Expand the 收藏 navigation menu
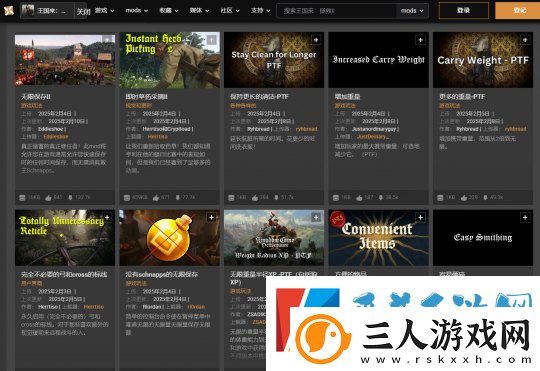The height and width of the screenshot is (371, 540). (169, 11)
